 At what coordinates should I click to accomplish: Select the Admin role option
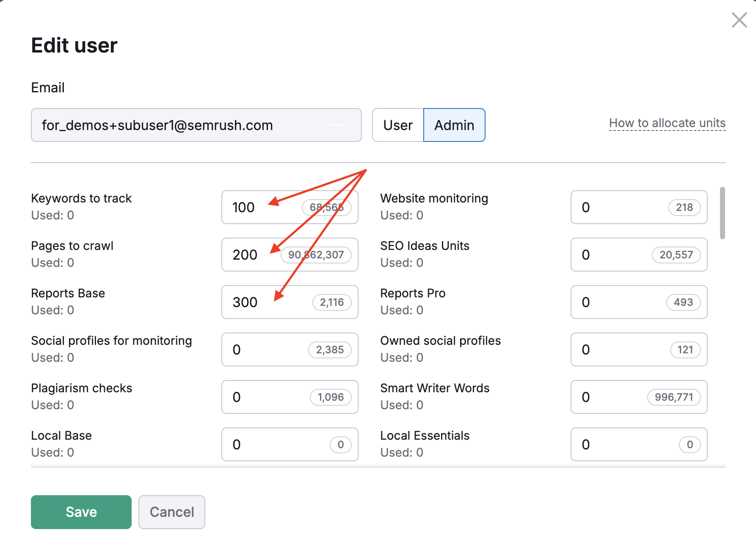454,125
